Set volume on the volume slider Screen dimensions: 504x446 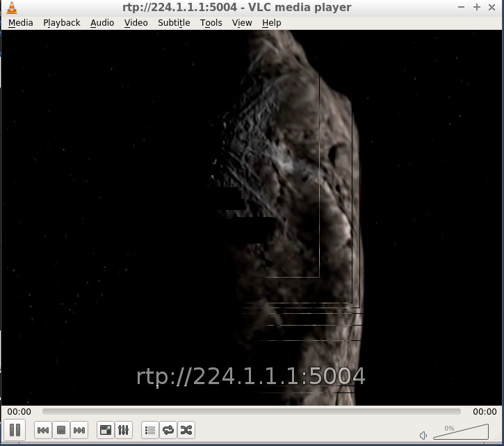pyautogui.click(x=461, y=432)
